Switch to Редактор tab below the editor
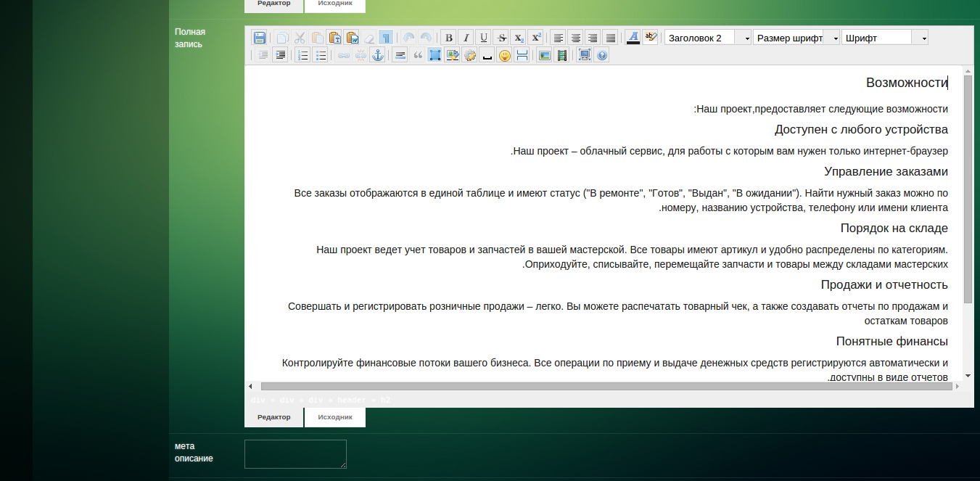980x481 pixels. (x=273, y=417)
